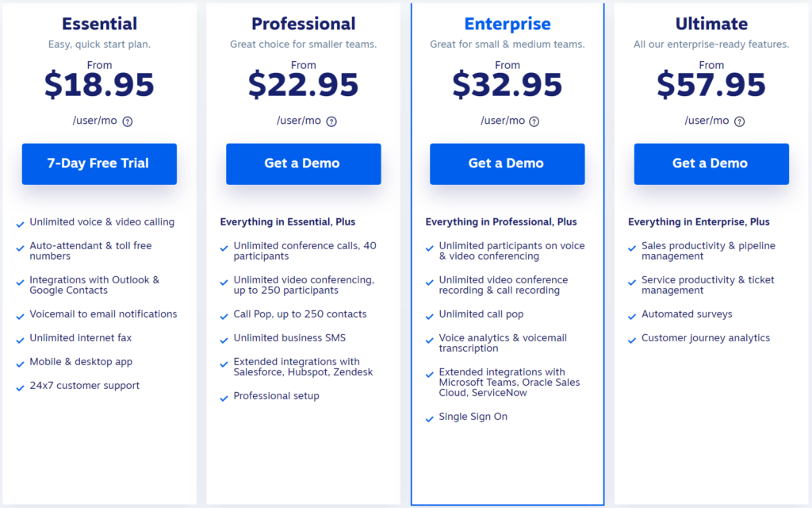Click checkmark beside Customer journey analytics
The image size is (812, 508).
pyautogui.click(x=632, y=341)
